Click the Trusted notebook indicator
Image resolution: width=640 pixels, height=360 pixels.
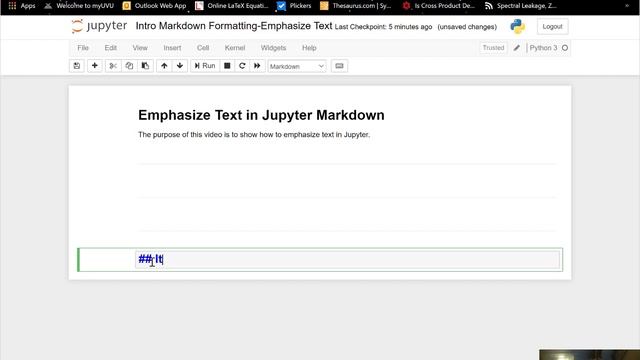[493, 48]
